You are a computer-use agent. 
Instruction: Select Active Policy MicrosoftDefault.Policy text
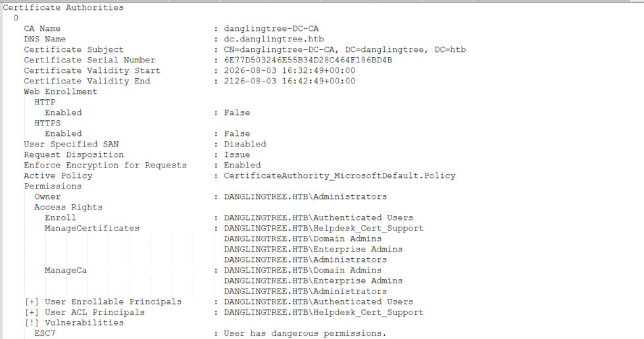[339, 175]
